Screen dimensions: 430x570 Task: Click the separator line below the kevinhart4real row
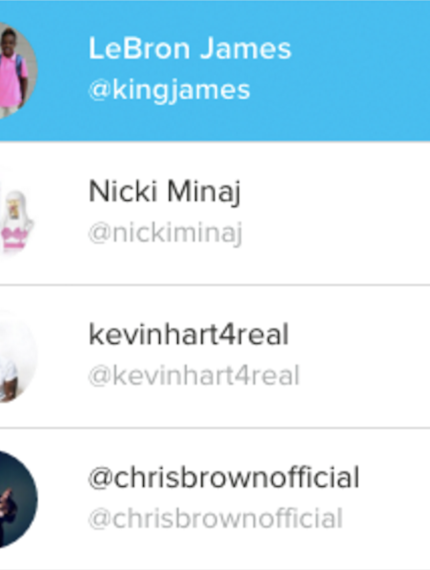click(215, 428)
